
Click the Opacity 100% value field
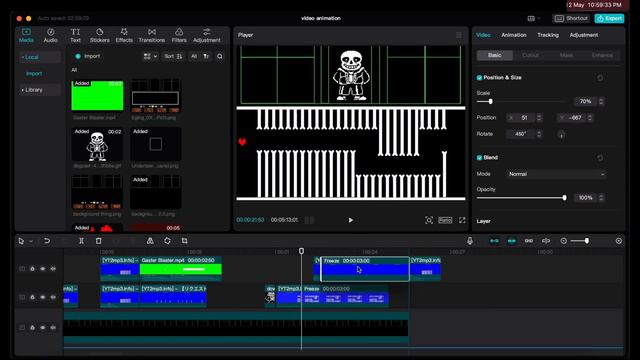coord(586,198)
